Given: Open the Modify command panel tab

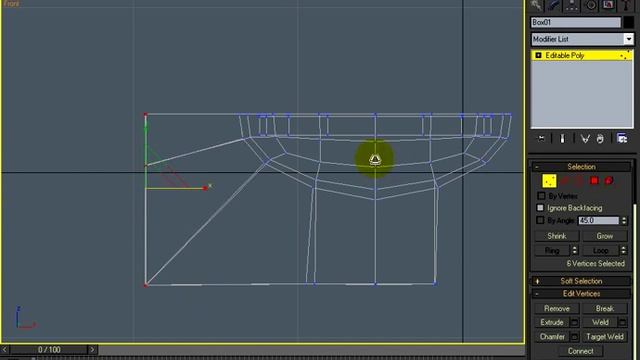Looking at the screenshot, I should pos(554,5).
